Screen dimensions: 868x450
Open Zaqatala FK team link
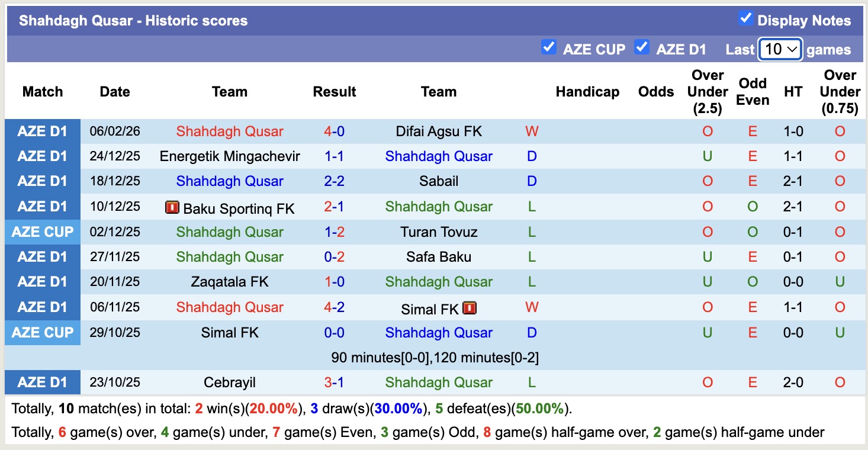tap(230, 282)
